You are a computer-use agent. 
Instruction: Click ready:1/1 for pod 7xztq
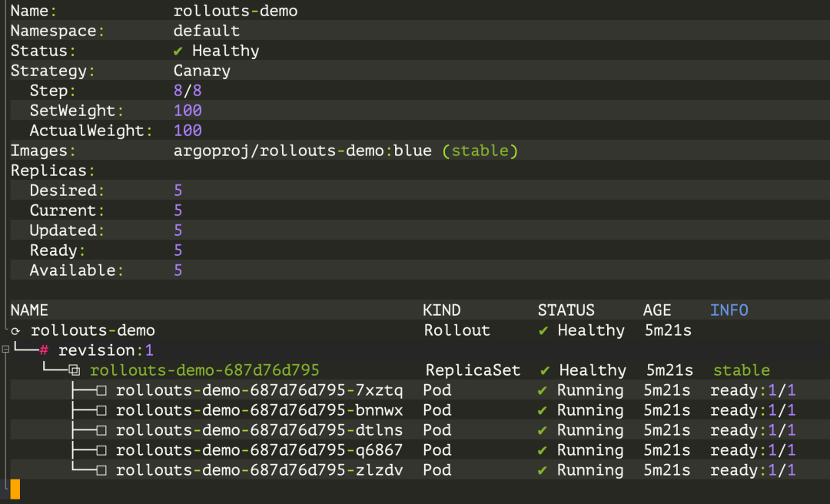752,391
